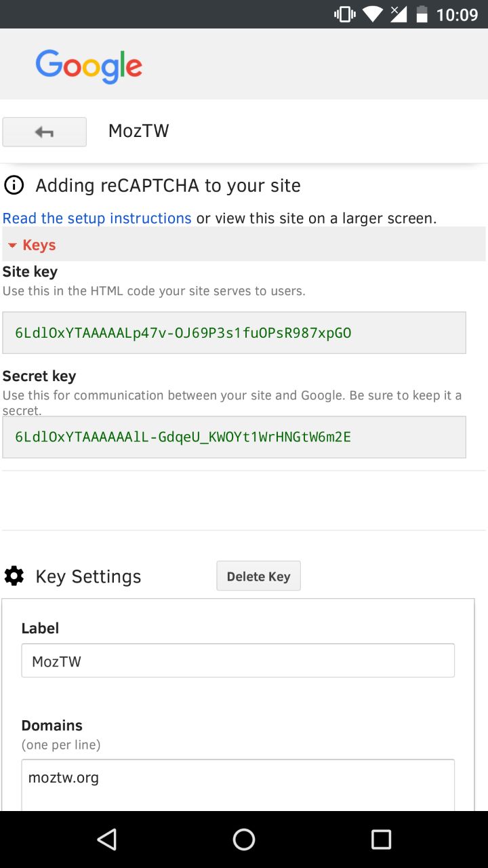Tap the Android recent apps square
This screenshot has width=488, height=868.
(x=381, y=840)
